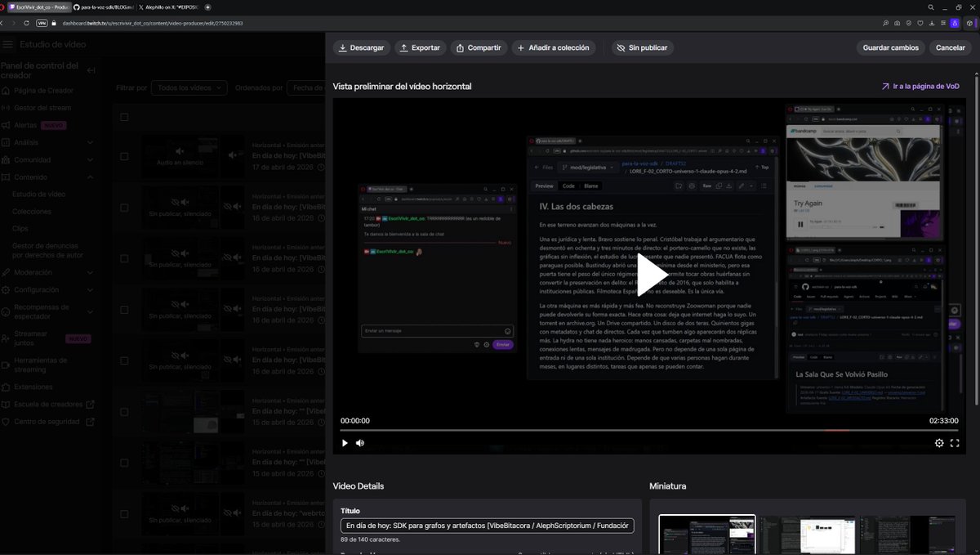Image resolution: width=980 pixels, height=555 pixels.
Task: Click the Título text input field
Action: (x=488, y=526)
